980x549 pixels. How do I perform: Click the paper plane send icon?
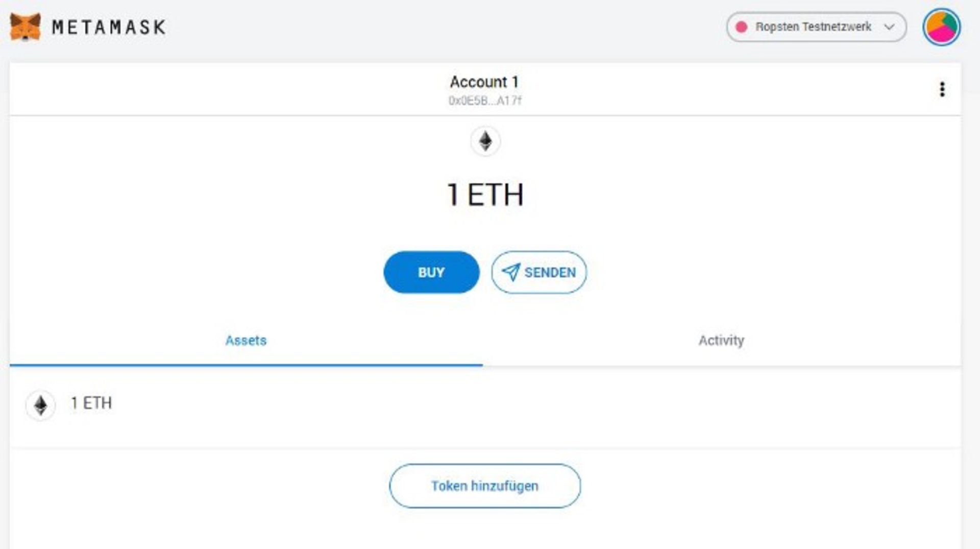(510, 272)
